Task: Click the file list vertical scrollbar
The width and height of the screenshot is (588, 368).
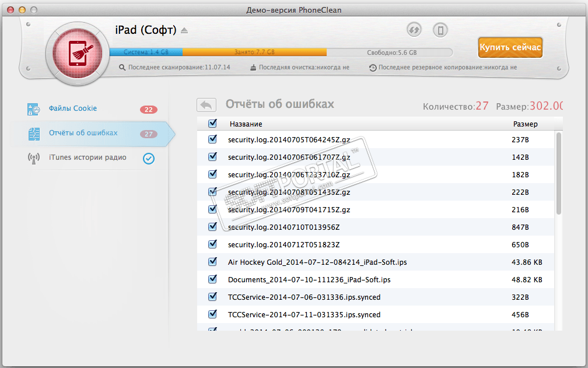Action: [x=559, y=174]
